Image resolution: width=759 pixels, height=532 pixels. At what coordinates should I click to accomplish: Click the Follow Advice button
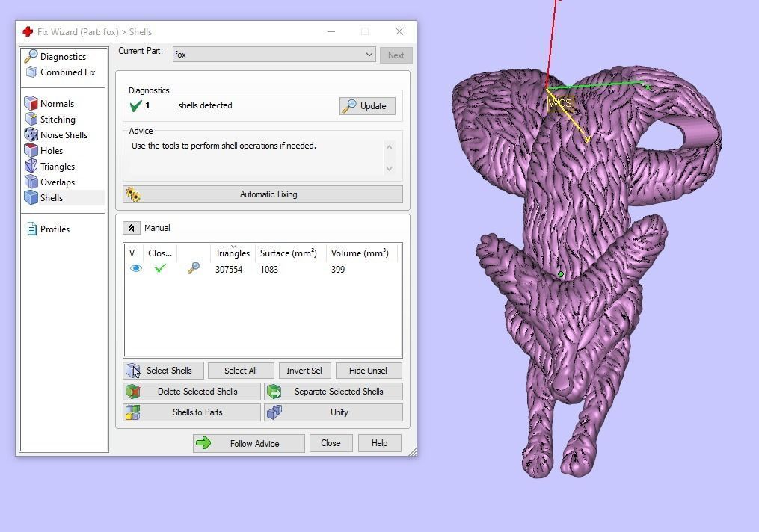coord(249,443)
